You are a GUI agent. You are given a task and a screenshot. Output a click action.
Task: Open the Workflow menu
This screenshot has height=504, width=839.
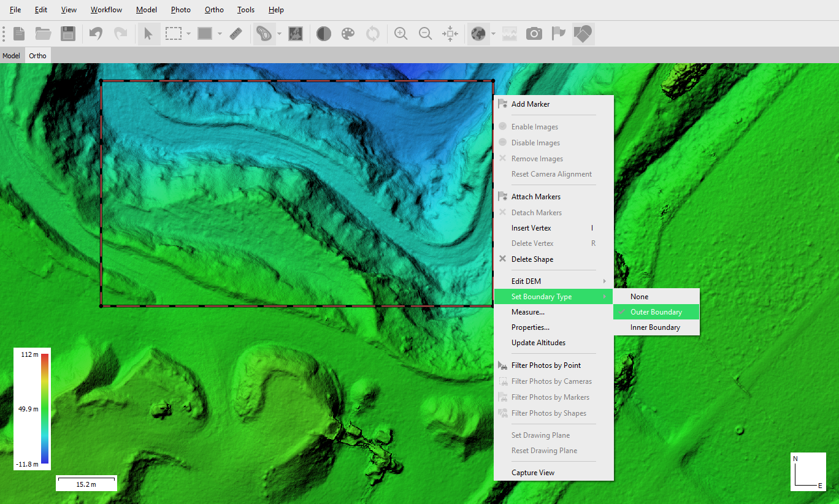(x=106, y=10)
